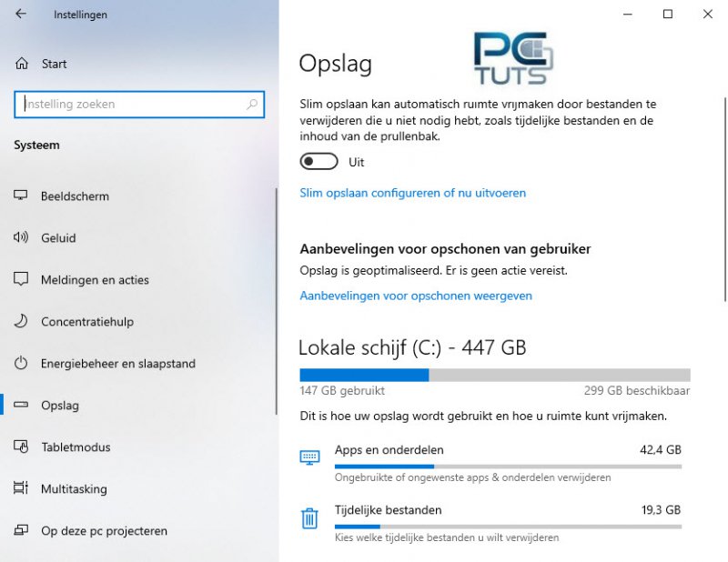Open the Multitasking settings page
The height and width of the screenshot is (562, 728).
pos(74,489)
